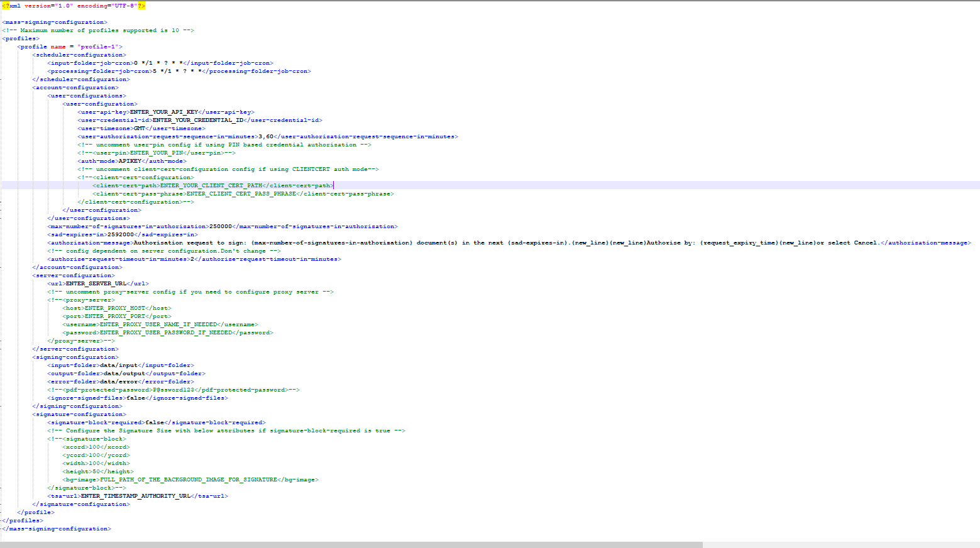Click the 250000 max signatures value
This screenshot has height=548, width=980.
point(221,226)
